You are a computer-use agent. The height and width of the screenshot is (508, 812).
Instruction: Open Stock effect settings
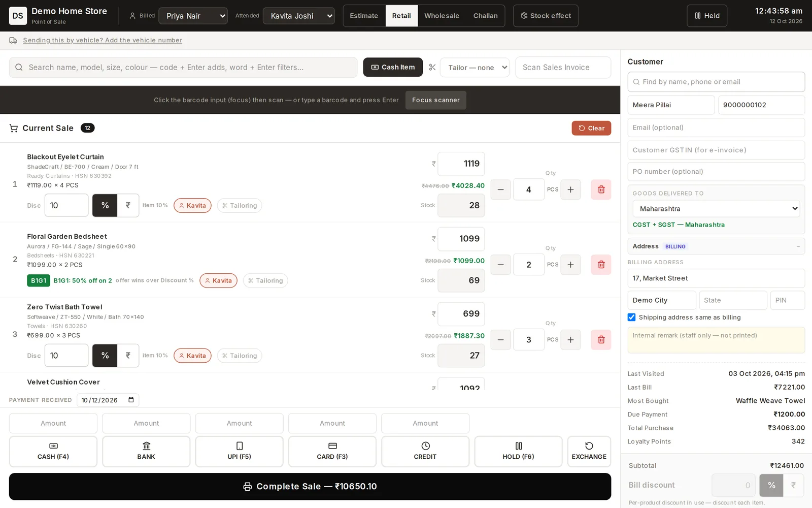click(x=546, y=16)
